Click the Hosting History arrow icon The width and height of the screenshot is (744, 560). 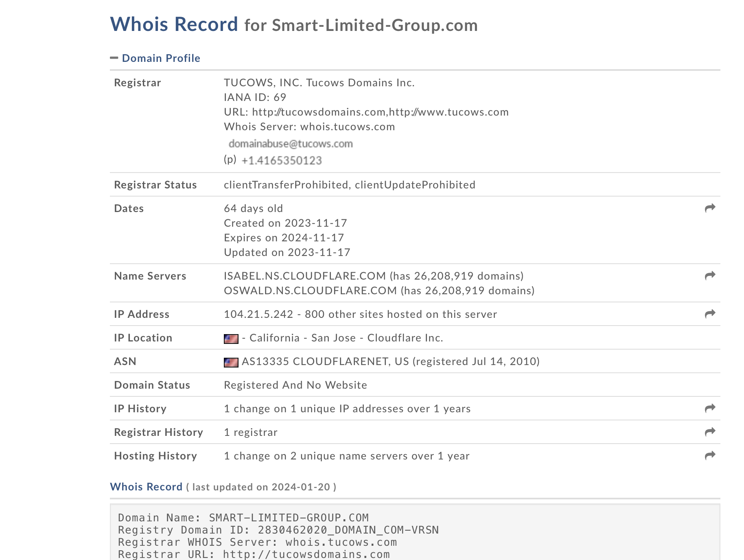710,455
